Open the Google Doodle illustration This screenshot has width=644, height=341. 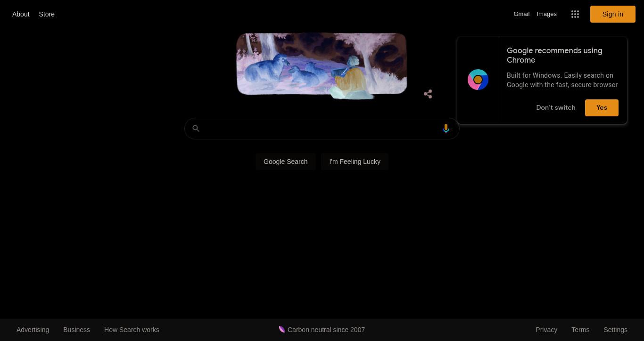[x=322, y=65]
